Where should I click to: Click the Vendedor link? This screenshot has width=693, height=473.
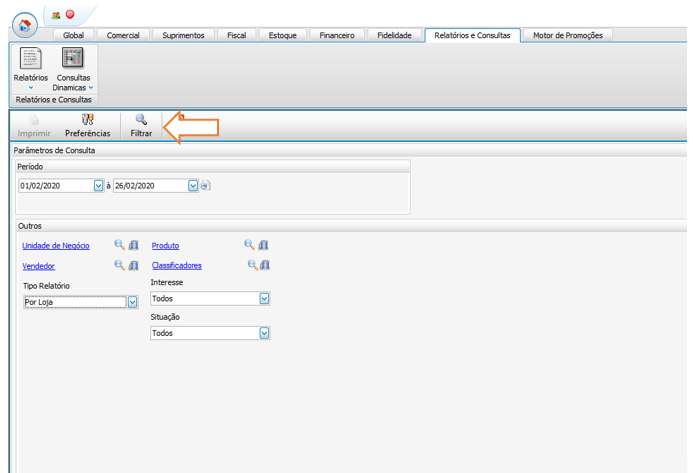coord(38,266)
